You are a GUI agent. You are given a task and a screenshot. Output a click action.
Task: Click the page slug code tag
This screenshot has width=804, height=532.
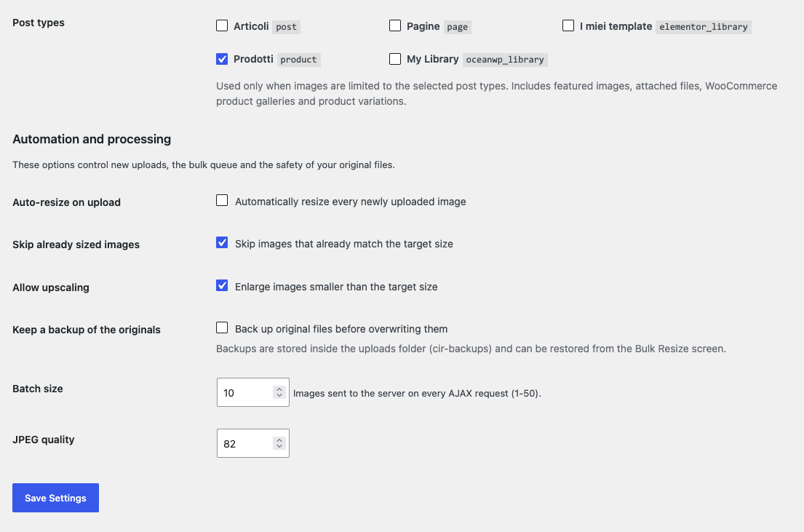click(x=457, y=27)
